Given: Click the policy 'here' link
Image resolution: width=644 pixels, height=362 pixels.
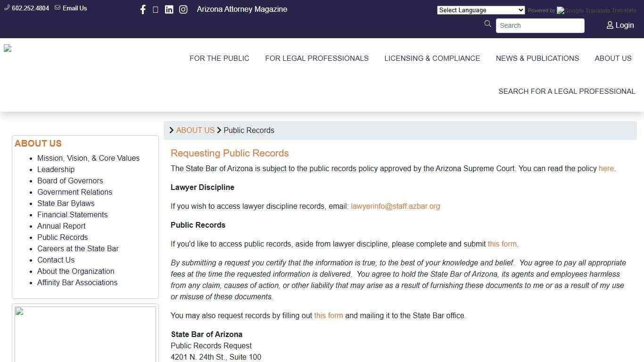Looking at the screenshot, I should pos(606,168).
